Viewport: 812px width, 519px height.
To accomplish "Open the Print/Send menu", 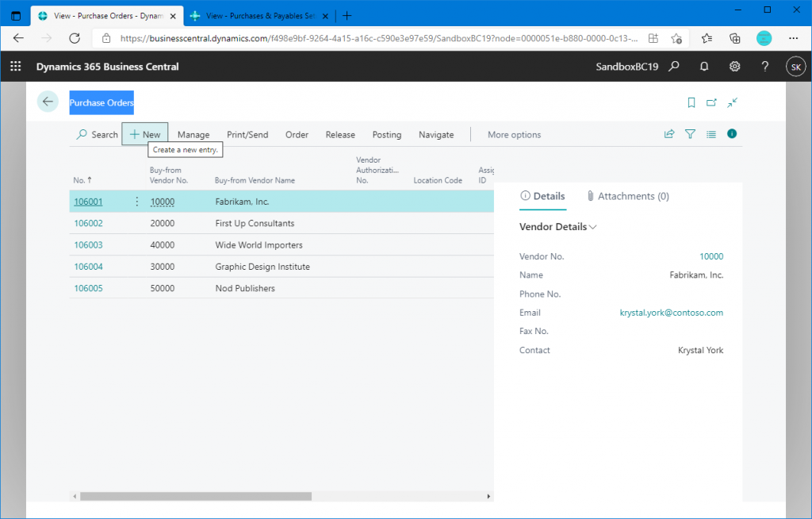I will [247, 134].
